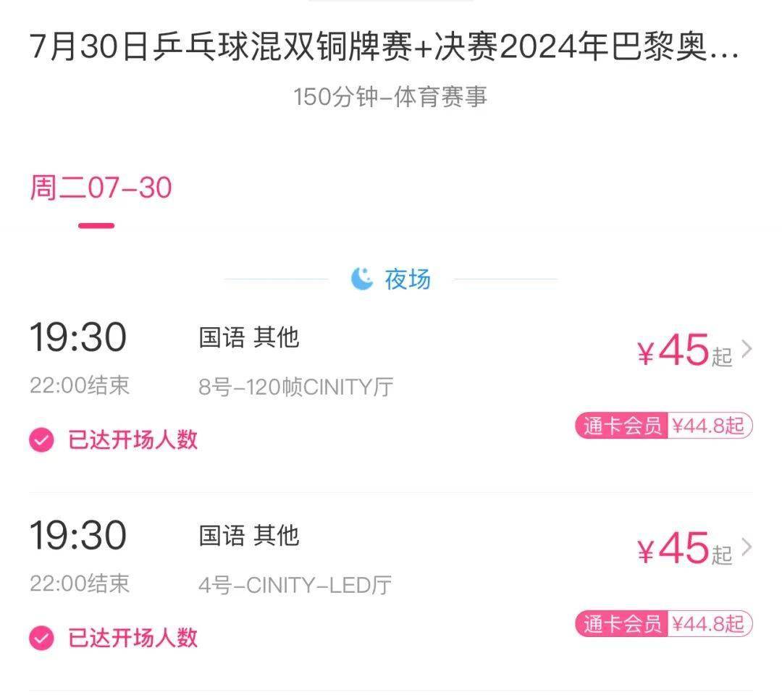This screenshot has width=782, height=700.
Task: Select the 周二07-30 date tab
Action: click(x=101, y=188)
